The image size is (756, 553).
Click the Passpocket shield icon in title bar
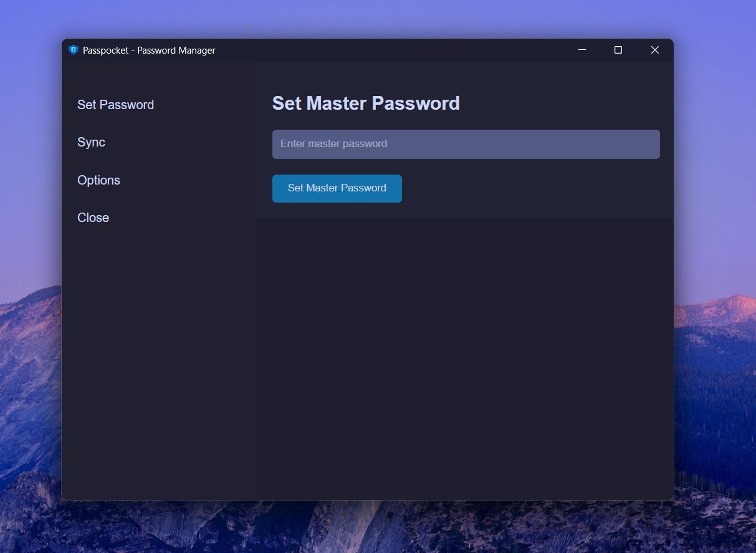coord(73,50)
